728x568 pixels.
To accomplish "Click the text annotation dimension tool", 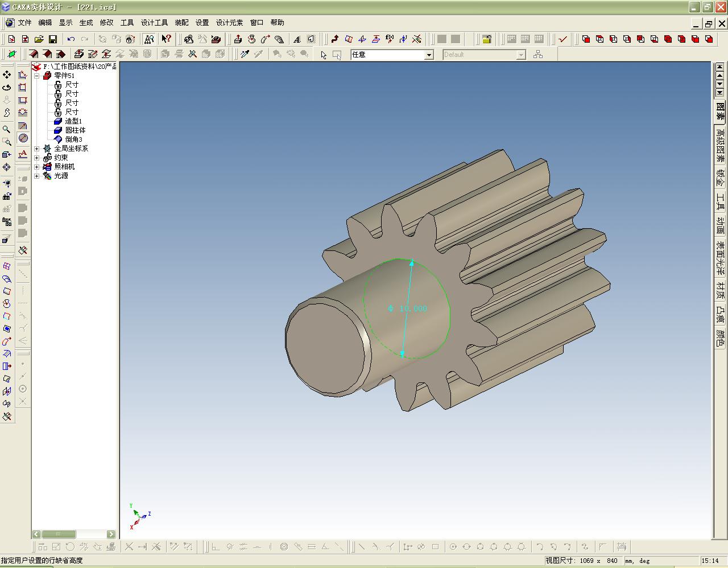I will pos(23,154).
